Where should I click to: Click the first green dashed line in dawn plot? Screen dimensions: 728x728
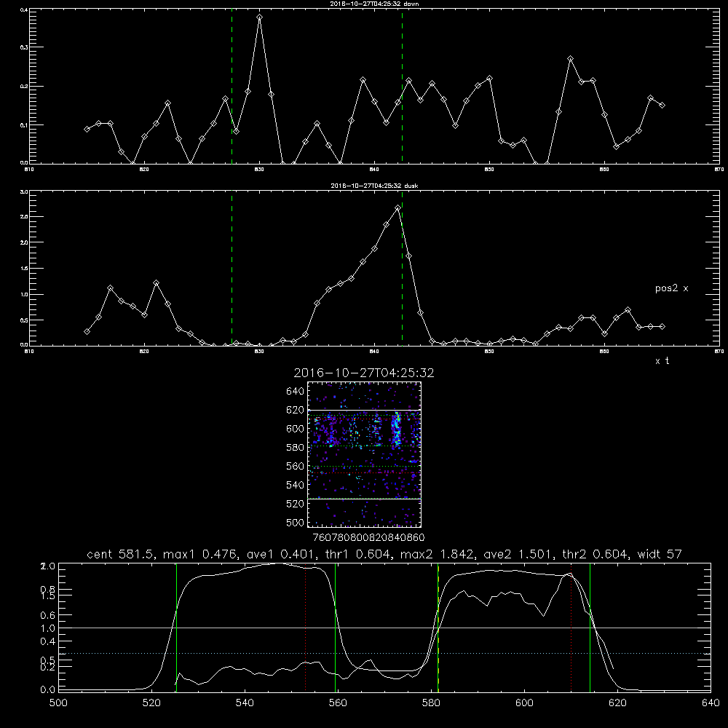point(232,86)
